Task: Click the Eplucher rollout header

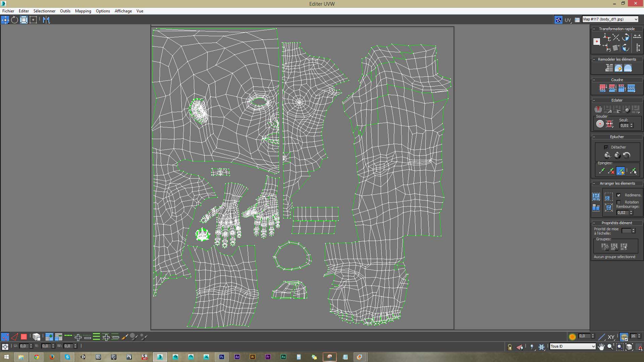Action: pos(616,137)
